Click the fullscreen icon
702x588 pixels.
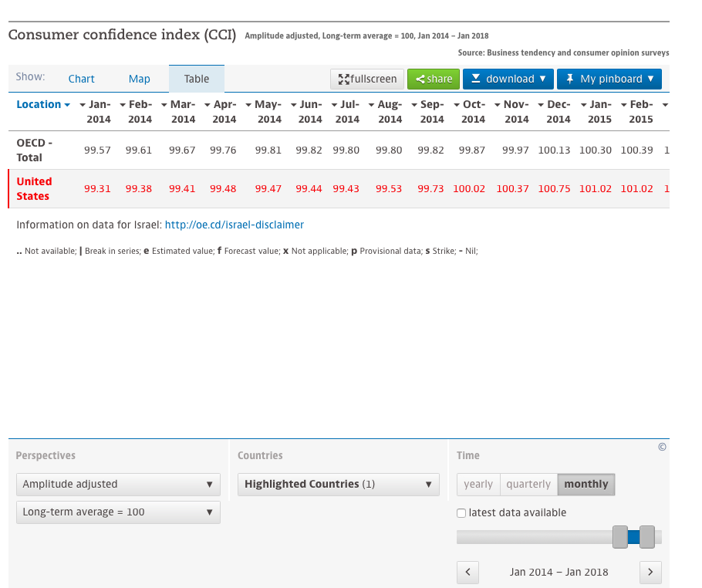point(343,79)
